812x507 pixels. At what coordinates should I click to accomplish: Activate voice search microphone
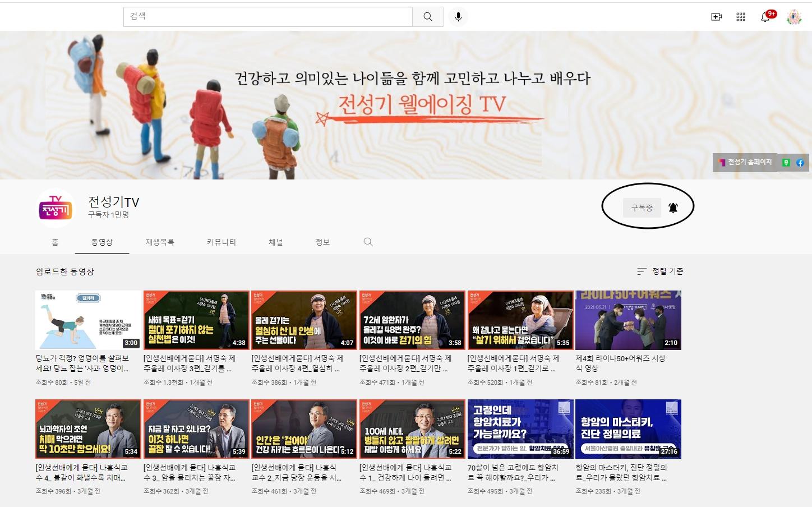pyautogui.click(x=458, y=17)
